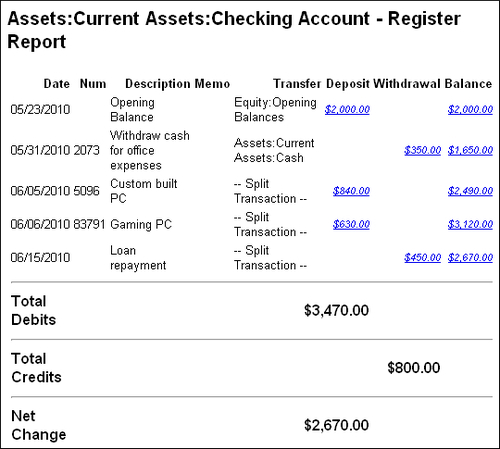Click the Checking Account Register Report title
Screen dimensions: 500x449
point(234,30)
